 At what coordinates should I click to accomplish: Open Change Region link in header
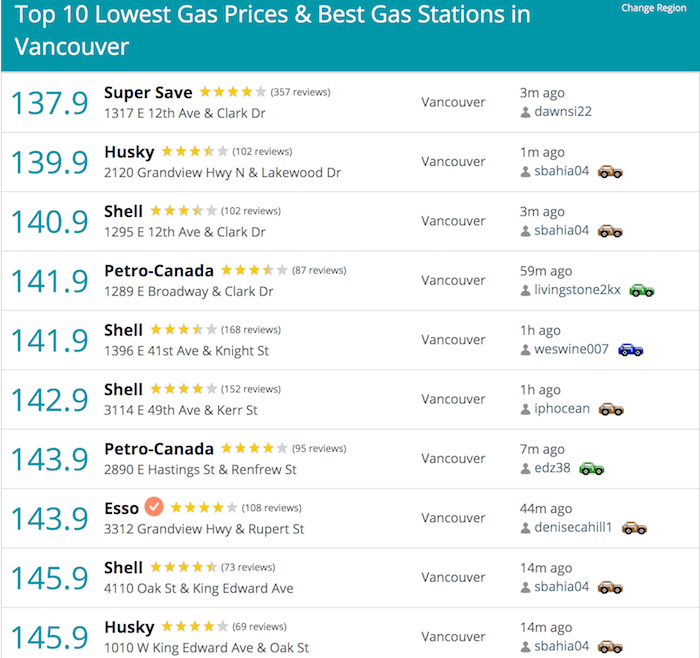654,8
